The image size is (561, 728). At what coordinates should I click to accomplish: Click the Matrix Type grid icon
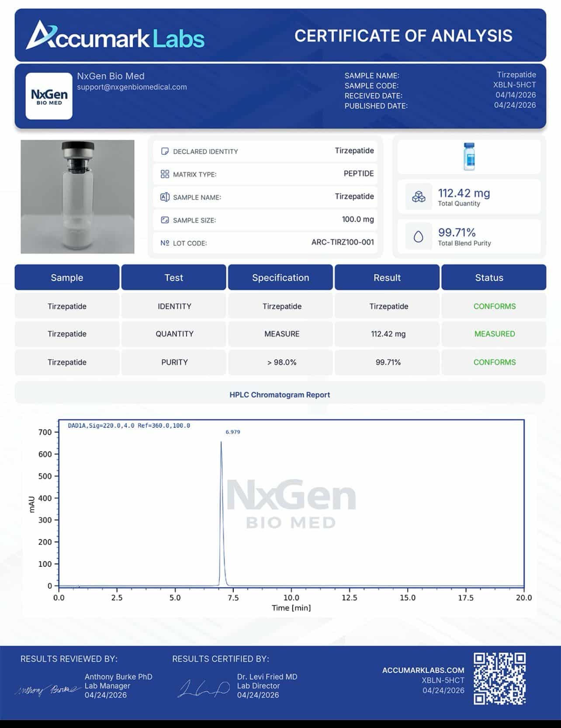pos(165,174)
